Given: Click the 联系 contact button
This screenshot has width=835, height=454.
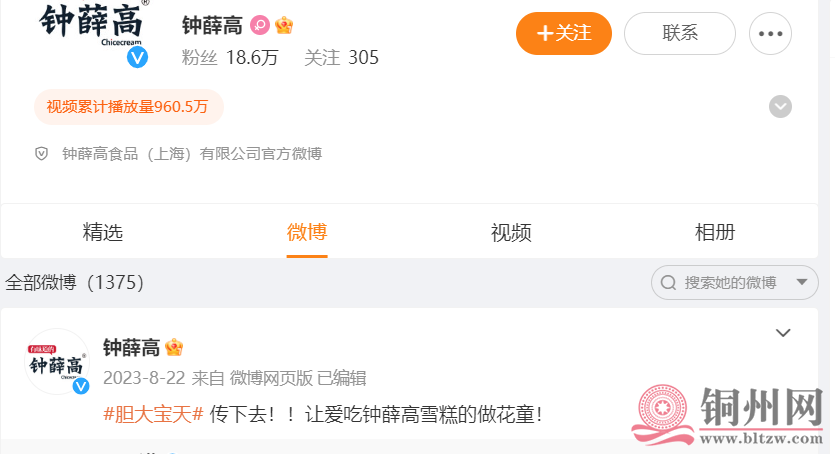Looking at the screenshot, I should click(x=680, y=34).
